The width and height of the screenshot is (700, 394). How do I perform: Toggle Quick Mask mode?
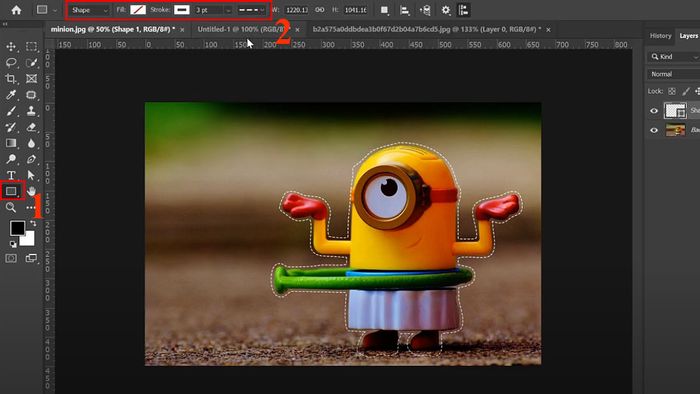pos(11,258)
